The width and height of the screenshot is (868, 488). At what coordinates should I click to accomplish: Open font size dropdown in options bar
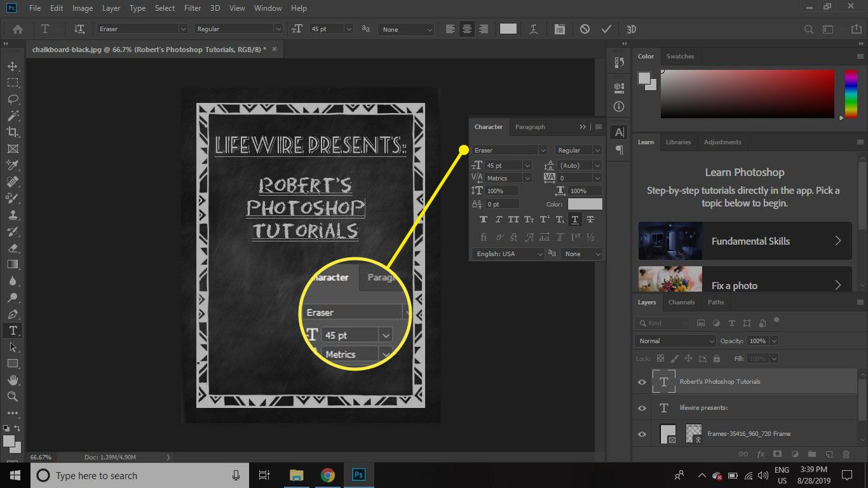348,29
